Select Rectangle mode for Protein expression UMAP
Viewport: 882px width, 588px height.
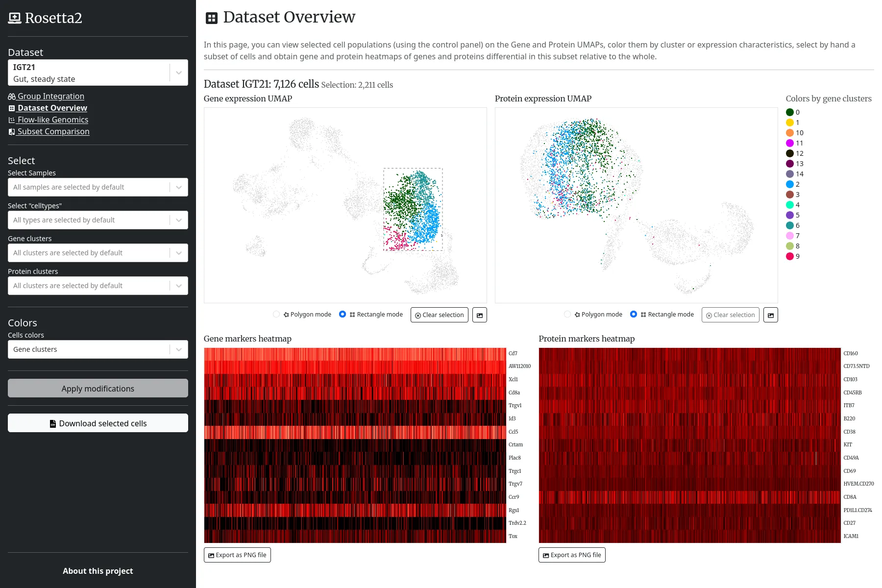[x=634, y=315]
